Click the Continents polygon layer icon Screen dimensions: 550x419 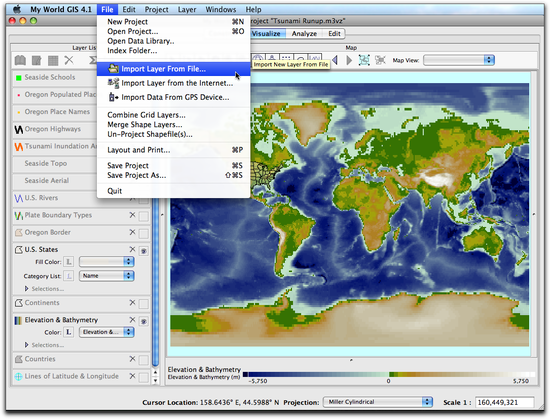tap(19, 303)
